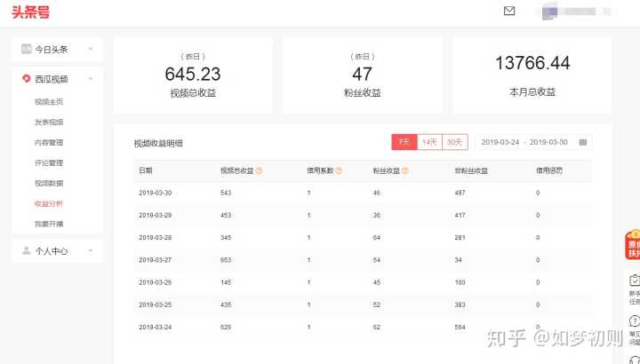The image size is (640, 364).
Task: Open the mail envelope icon
Action: click(x=509, y=11)
